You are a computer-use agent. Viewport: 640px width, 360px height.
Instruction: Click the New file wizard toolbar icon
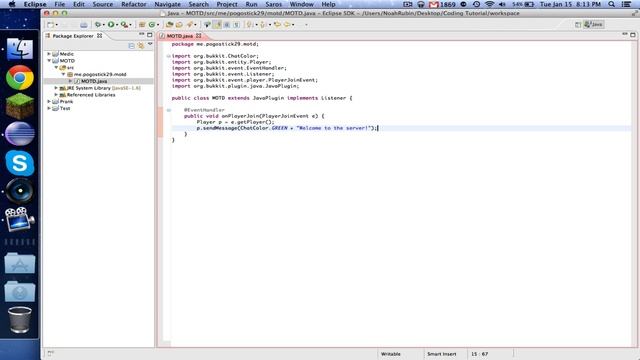pyautogui.click(x=51, y=25)
